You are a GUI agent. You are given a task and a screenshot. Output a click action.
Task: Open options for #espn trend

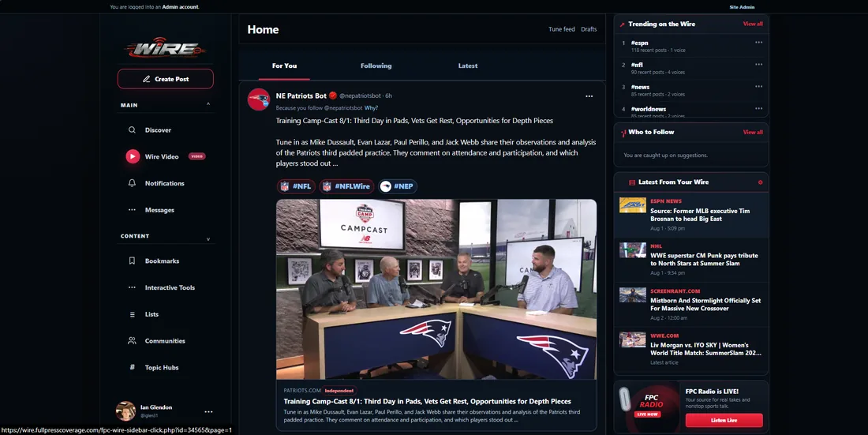coord(758,42)
